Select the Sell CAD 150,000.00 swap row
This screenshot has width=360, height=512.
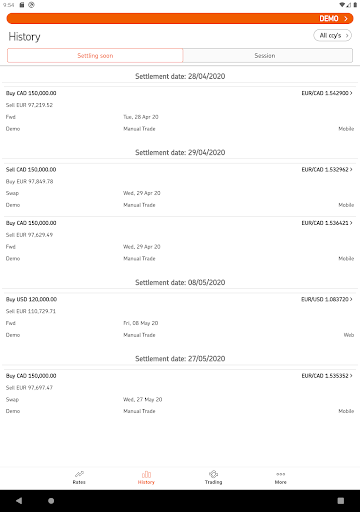(x=180, y=187)
